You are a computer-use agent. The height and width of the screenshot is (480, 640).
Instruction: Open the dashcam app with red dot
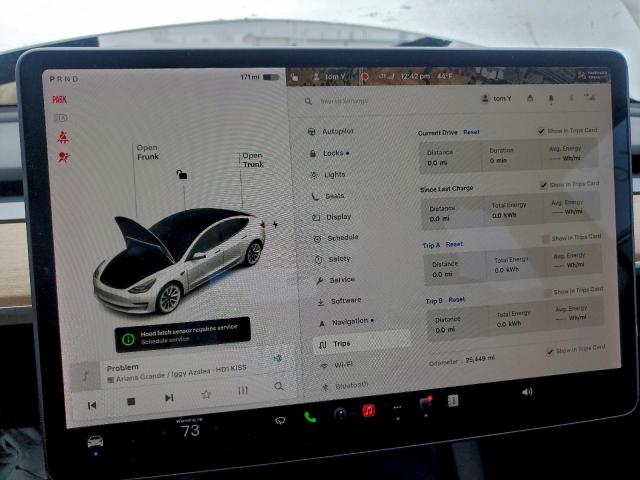tap(425, 403)
